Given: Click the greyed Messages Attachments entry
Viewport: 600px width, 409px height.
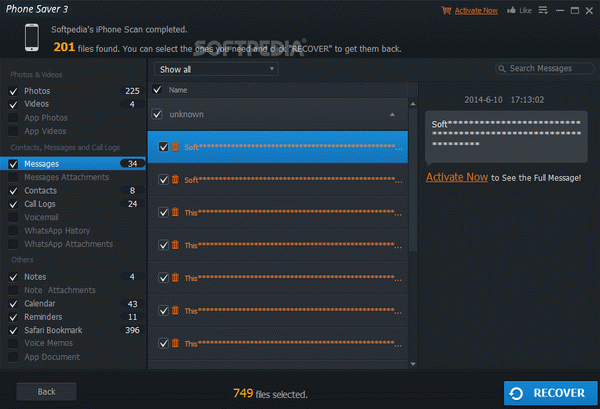Looking at the screenshot, I should coord(67,177).
